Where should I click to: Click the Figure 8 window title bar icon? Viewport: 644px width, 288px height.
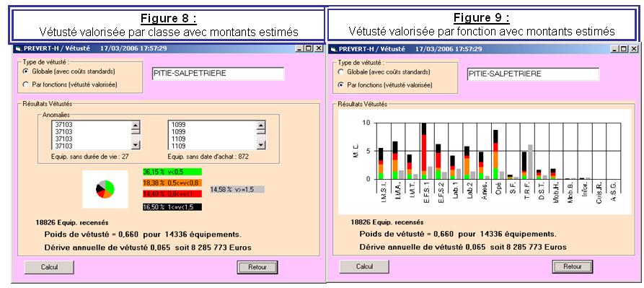(17, 48)
